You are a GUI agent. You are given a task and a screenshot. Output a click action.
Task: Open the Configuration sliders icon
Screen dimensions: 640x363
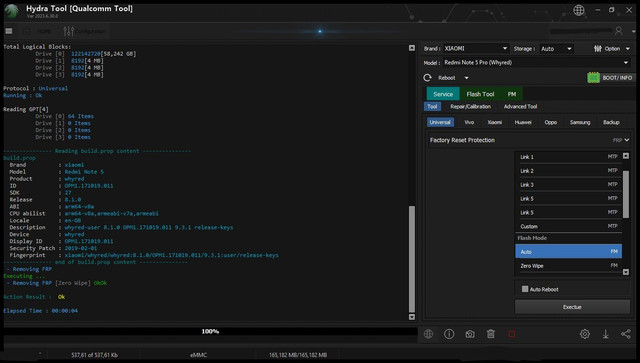[69, 31]
